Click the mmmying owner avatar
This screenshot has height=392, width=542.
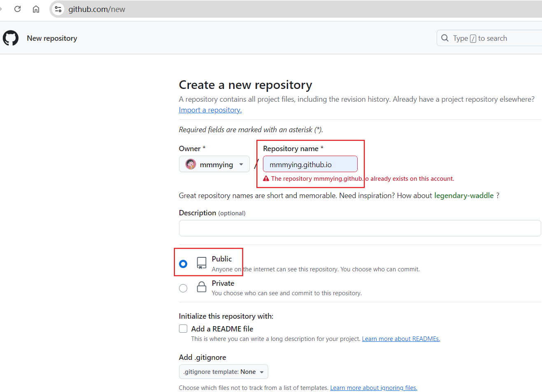tap(191, 164)
